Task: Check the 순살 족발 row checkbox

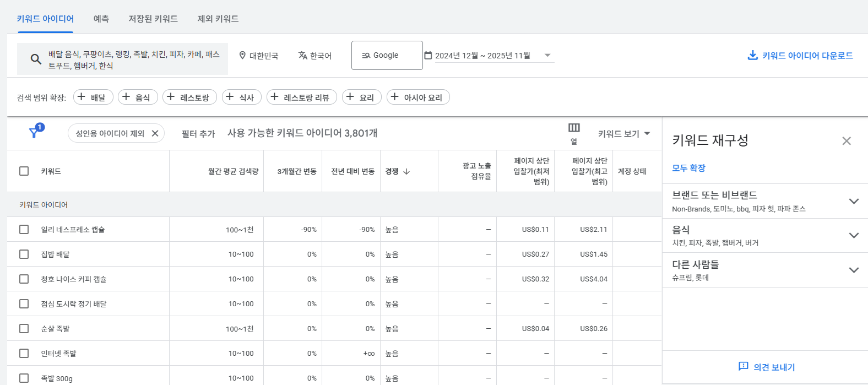Action: point(24,328)
